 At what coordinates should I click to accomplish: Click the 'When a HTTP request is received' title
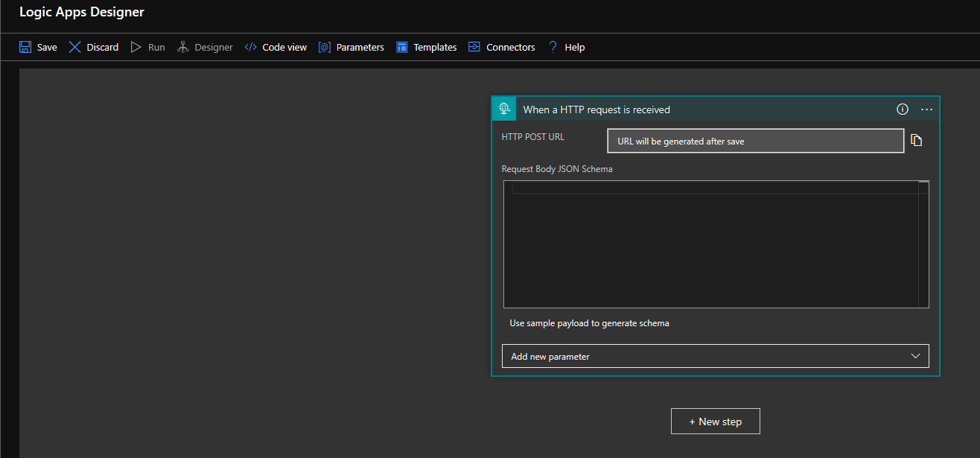tap(596, 109)
